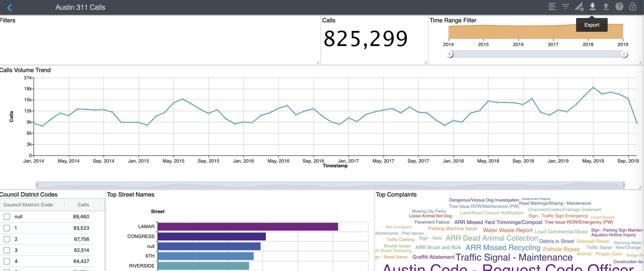Click right handle of trend chart scroller
The height and width of the screenshot is (271, 644).
point(624,185)
